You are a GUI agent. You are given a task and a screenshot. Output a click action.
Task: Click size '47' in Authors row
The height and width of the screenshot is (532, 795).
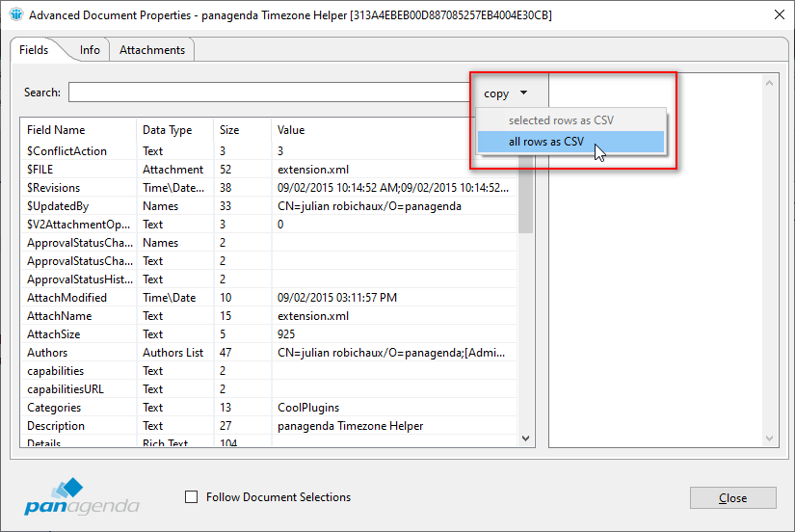click(x=225, y=353)
